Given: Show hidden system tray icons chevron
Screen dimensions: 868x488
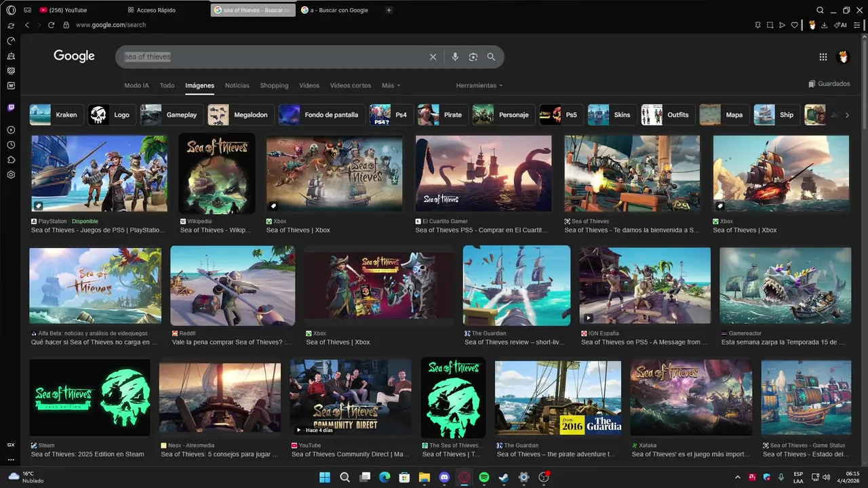Looking at the screenshot, I should [x=737, y=477].
